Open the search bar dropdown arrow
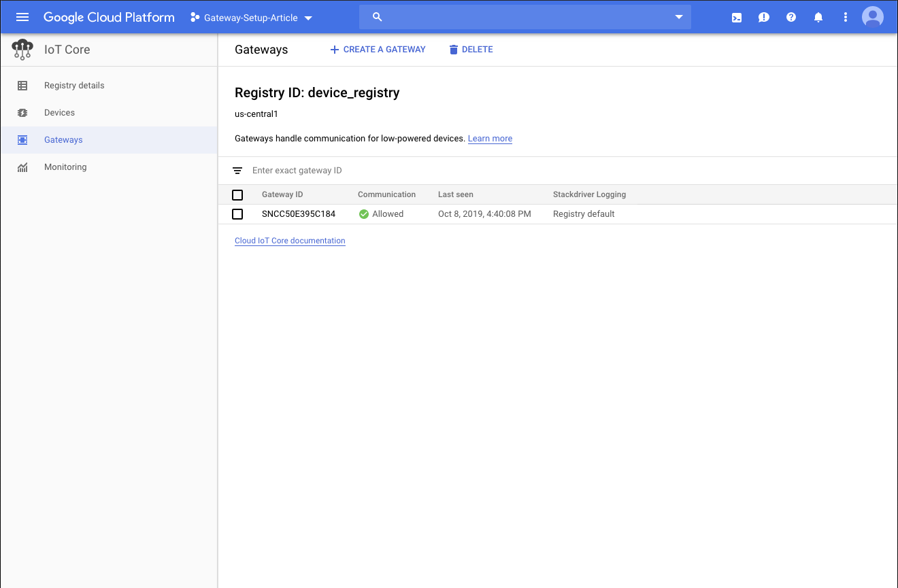Screen dimensions: 898x588 [x=678, y=17]
